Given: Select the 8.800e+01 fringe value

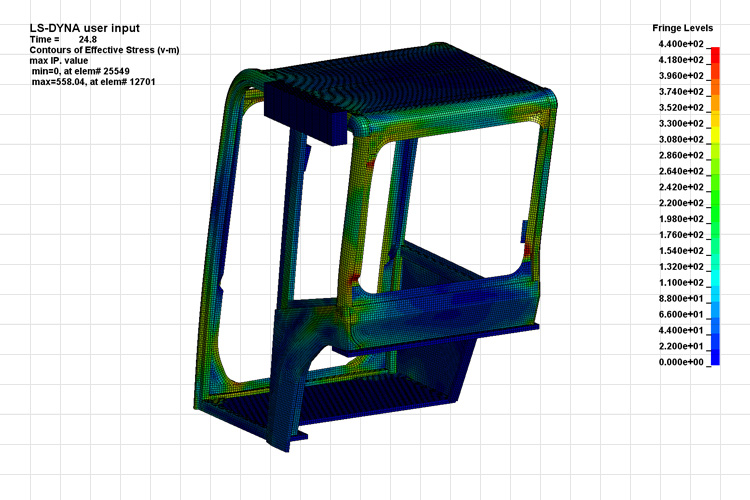Looking at the screenshot, I should tap(681, 298).
